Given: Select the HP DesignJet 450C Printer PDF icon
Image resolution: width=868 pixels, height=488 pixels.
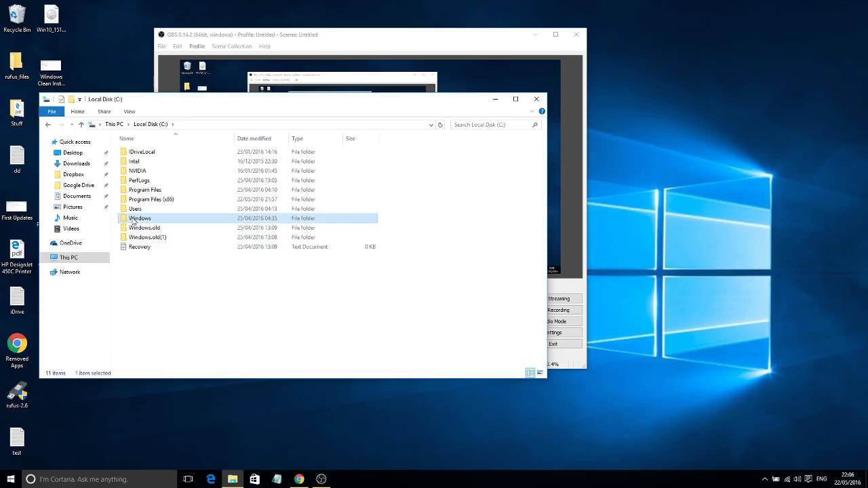Looking at the screenshot, I should point(17,256).
